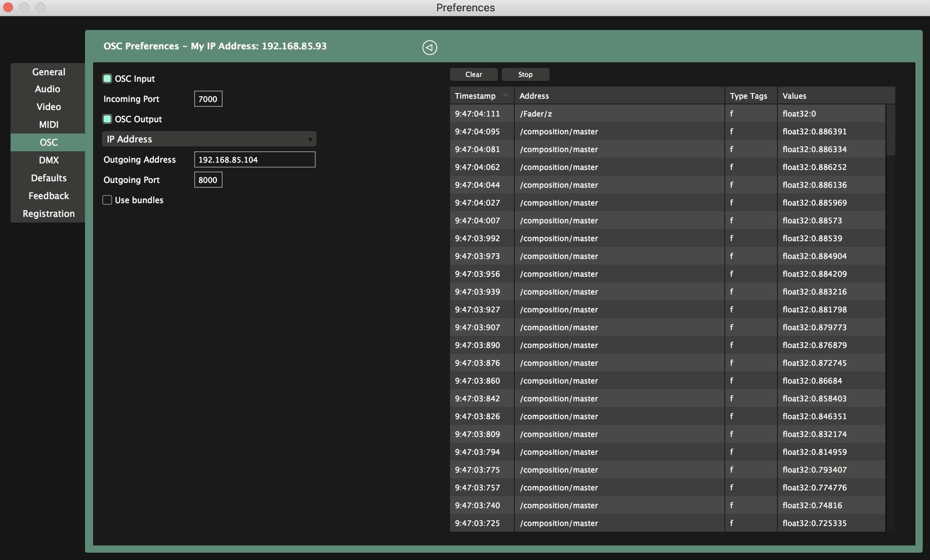Toggle the OSC Input checkbox
930x560 pixels.
[x=107, y=78]
